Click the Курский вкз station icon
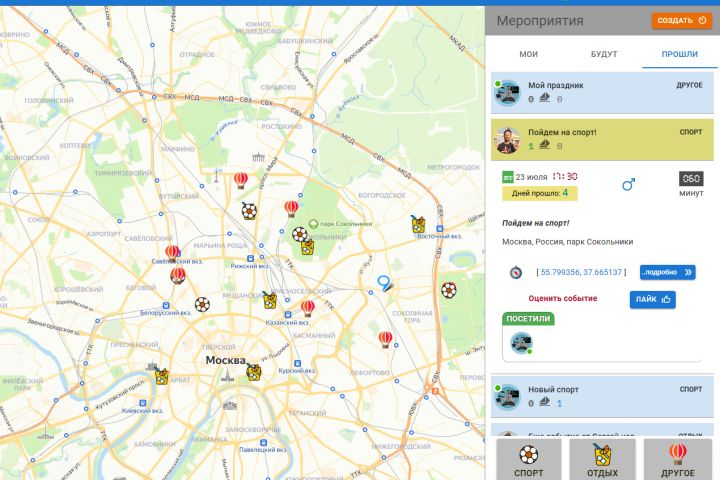The image size is (720, 480). [298, 363]
